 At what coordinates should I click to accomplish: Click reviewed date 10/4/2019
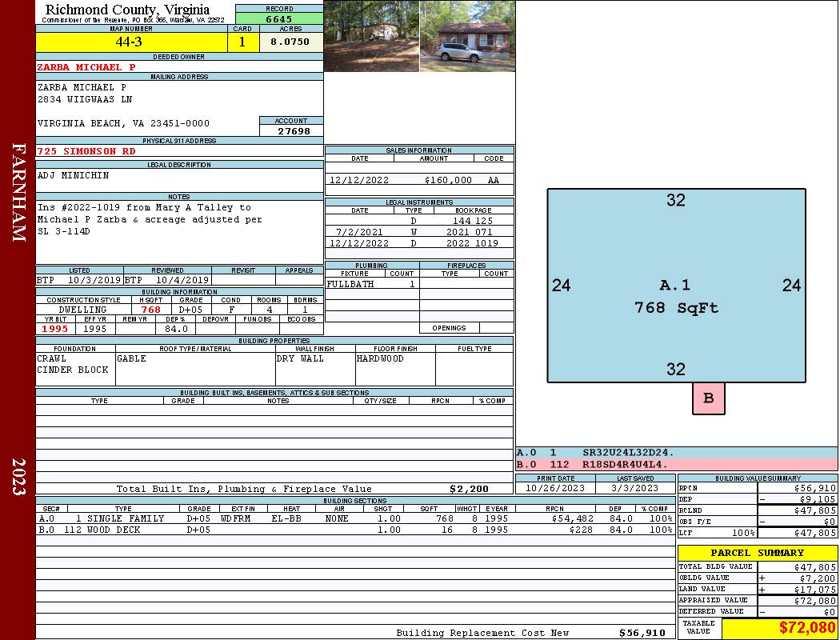(x=182, y=280)
